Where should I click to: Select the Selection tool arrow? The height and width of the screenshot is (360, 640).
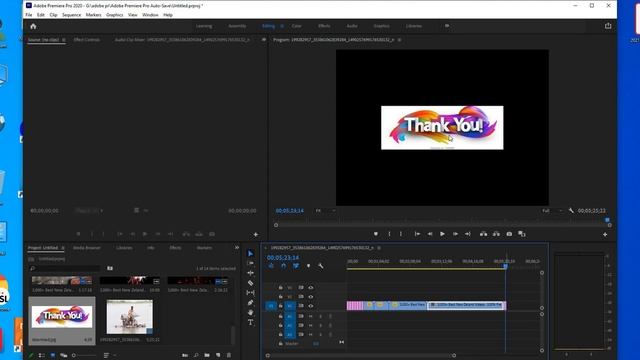[251, 253]
